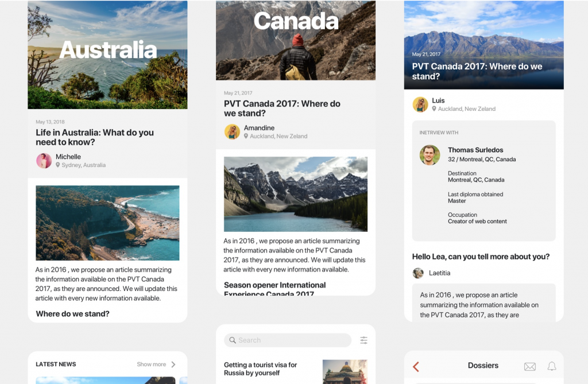Click Luis author name
This screenshot has width=588, height=384.
438,100
